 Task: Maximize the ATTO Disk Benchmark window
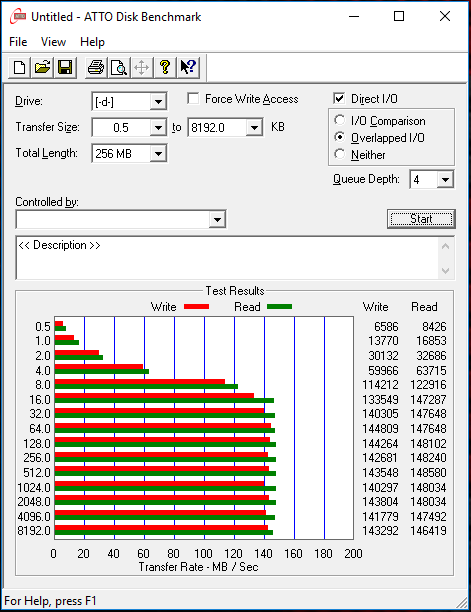[x=399, y=16]
